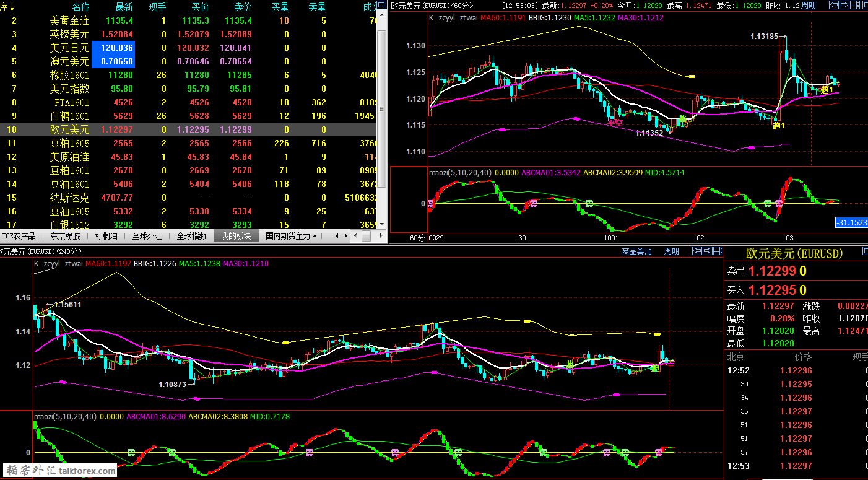Click the back arrow icon in the 60-minute chart

pos(834,5)
